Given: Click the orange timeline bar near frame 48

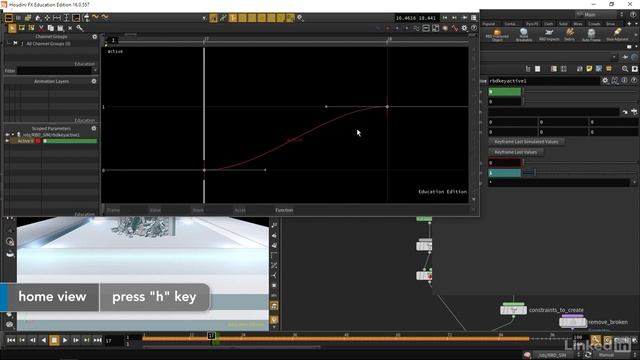Looking at the screenshot, I should pos(346,339).
